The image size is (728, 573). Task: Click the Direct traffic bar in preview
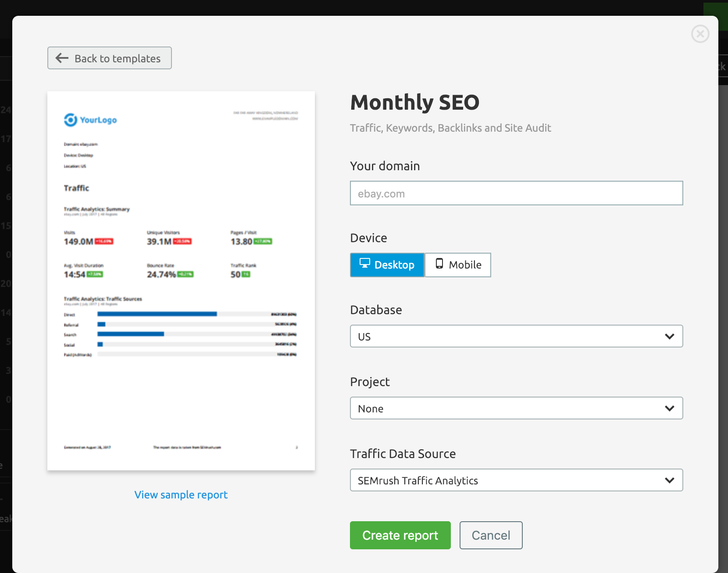click(157, 314)
